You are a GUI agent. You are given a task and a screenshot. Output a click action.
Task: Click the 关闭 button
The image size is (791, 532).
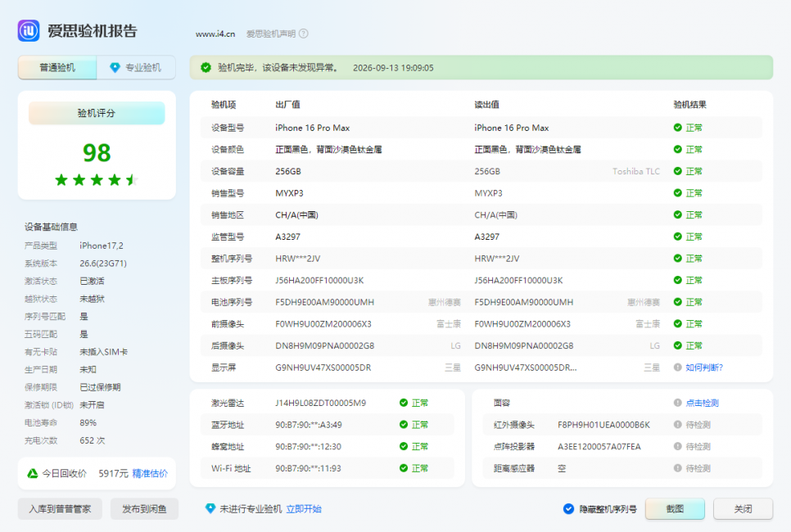pyautogui.click(x=743, y=509)
